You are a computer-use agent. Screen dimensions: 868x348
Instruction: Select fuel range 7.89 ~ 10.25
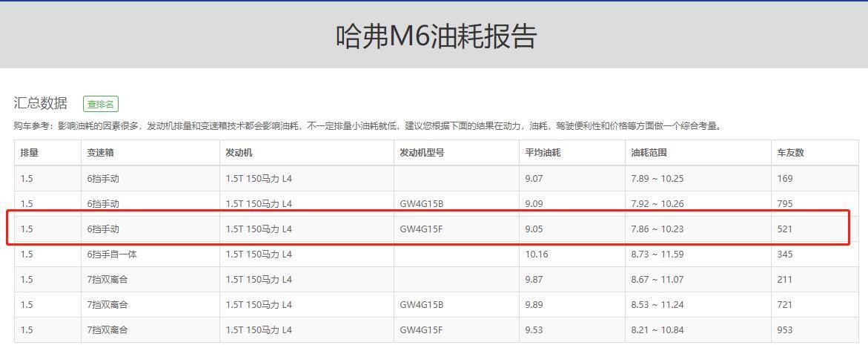(657, 178)
